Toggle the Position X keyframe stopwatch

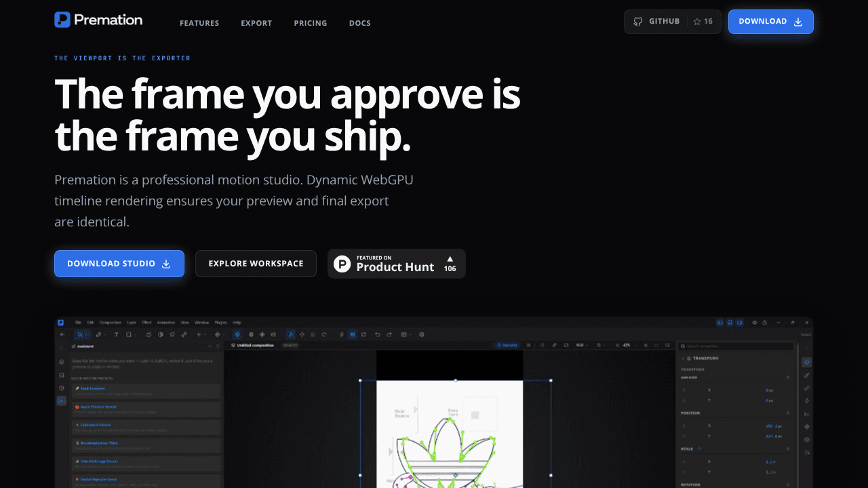pyautogui.click(x=684, y=426)
